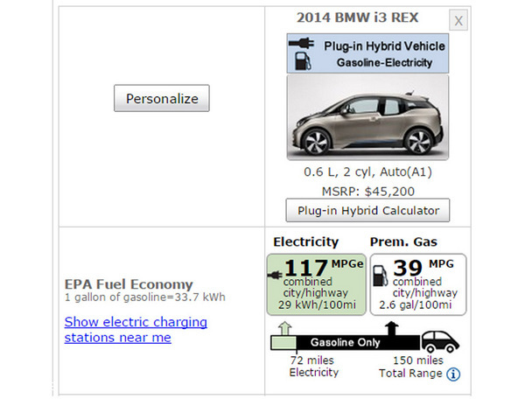Click the plug and pump icon in hybrid badge

302,53
